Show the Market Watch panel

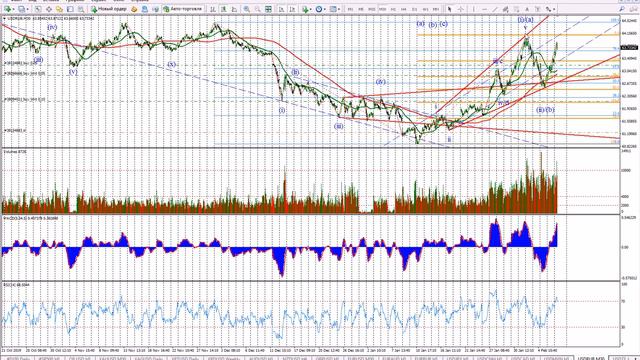coord(38,9)
